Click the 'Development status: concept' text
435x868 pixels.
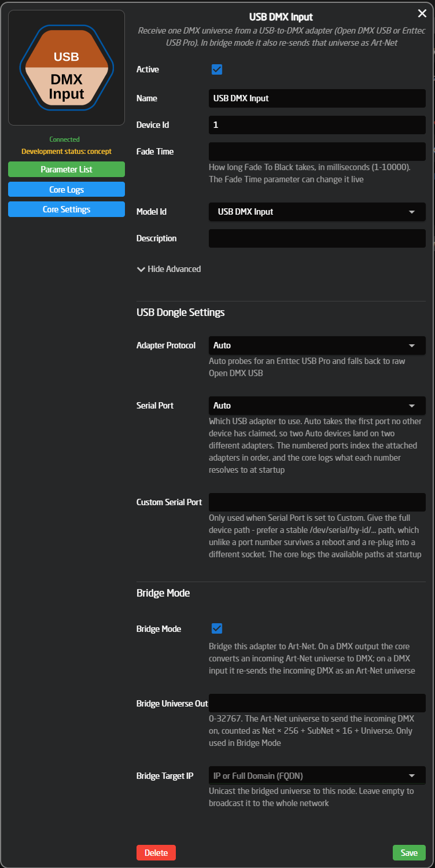pos(67,152)
